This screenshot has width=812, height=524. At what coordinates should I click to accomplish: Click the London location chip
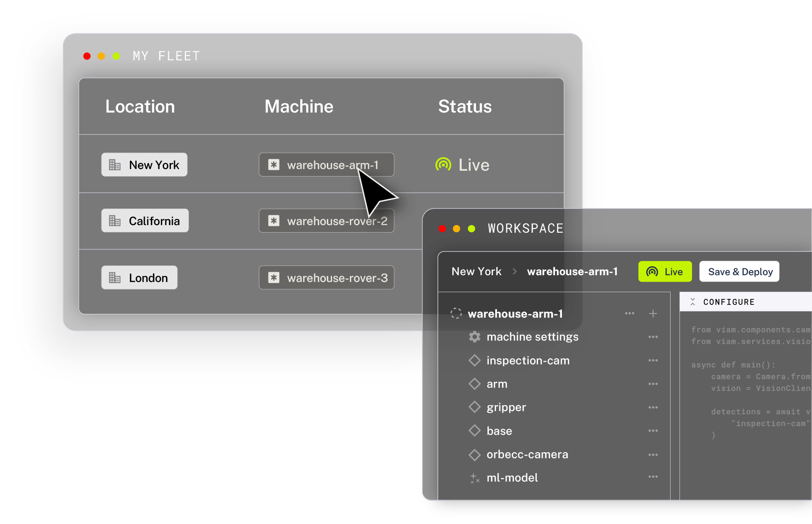tap(139, 277)
